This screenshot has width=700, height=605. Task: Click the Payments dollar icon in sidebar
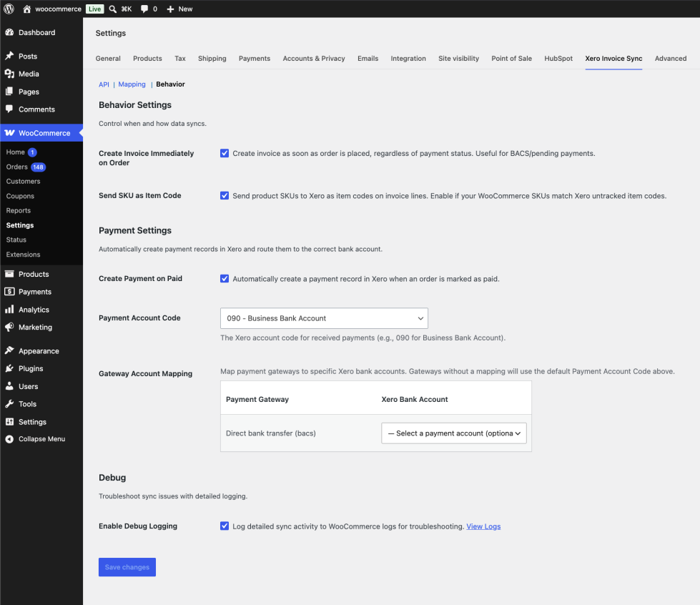coord(9,292)
